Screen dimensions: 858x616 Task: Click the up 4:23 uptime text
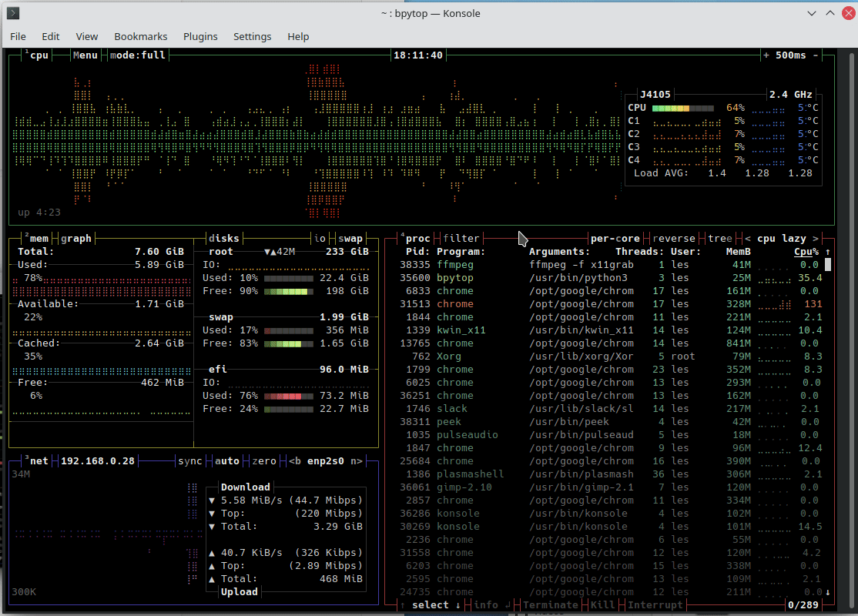point(39,213)
